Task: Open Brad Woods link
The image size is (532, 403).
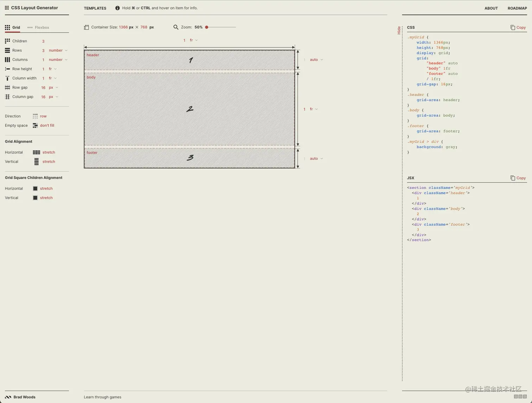Action: point(20,397)
